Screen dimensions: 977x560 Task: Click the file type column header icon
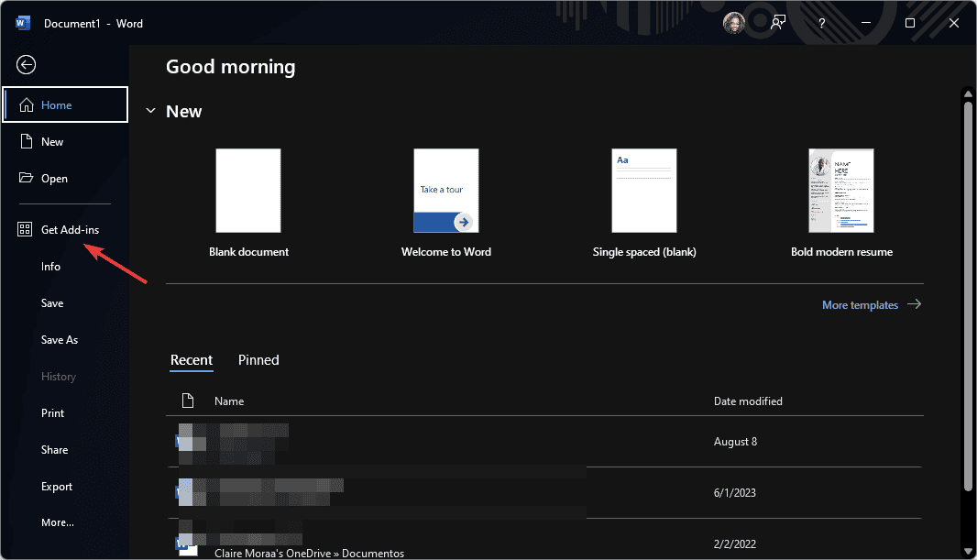pyautogui.click(x=188, y=401)
